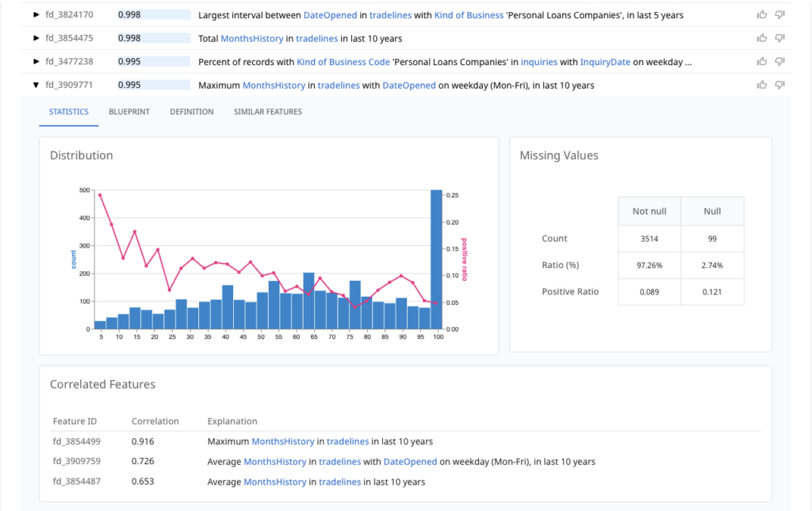The height and width of the screenshot is (511, 812).
Task: Click tradelines link in fd_3854487 explanation
Action: pyautogui.click(x=339, y=482)
